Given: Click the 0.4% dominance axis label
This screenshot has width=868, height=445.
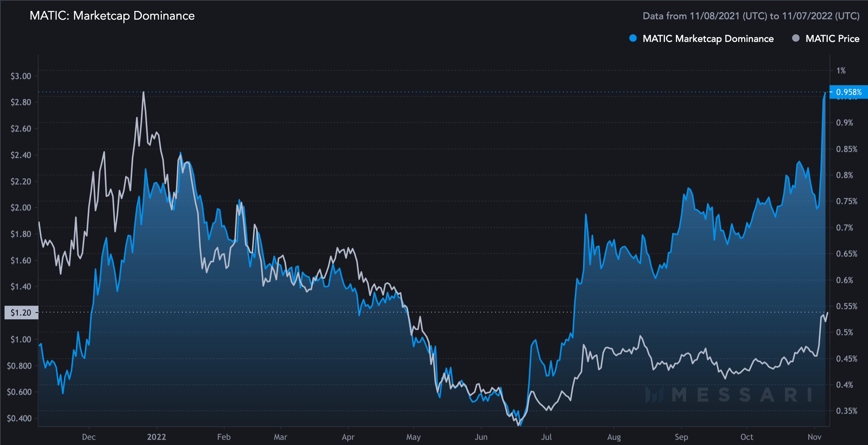Looking at the screenshot, I should [845, 385].
